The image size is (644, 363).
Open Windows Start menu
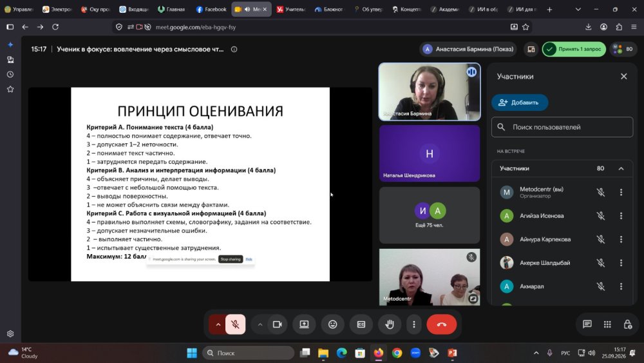click(192, 353)
